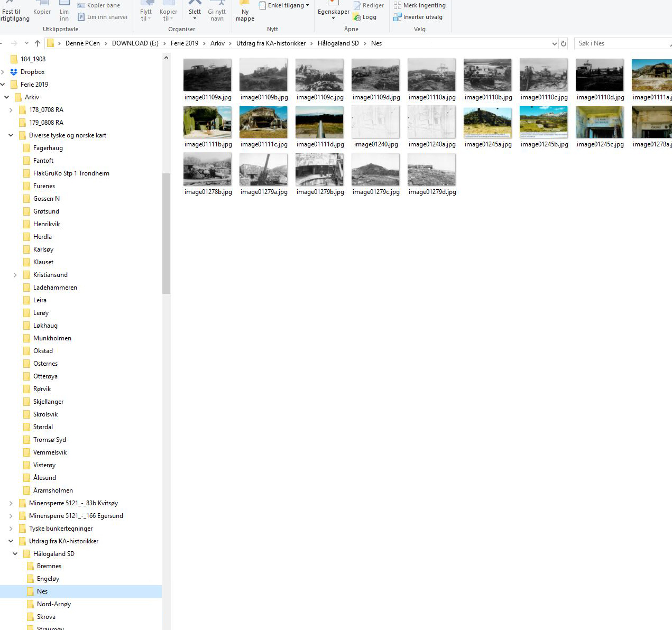The width and height of the screenshot is (672, 630).
Task: Click the Egenskaper properties icon
Action: (x=333, y=3)
